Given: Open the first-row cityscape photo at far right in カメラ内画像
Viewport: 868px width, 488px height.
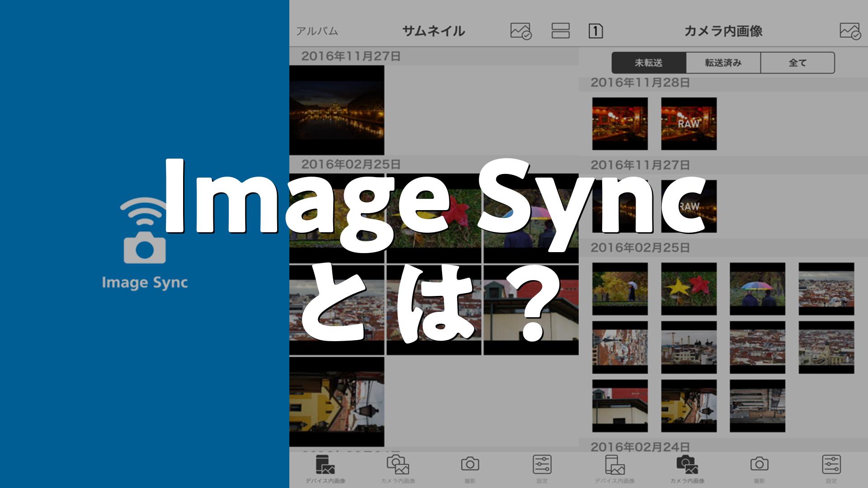Looking at the screenshot, I should (826, 289).
